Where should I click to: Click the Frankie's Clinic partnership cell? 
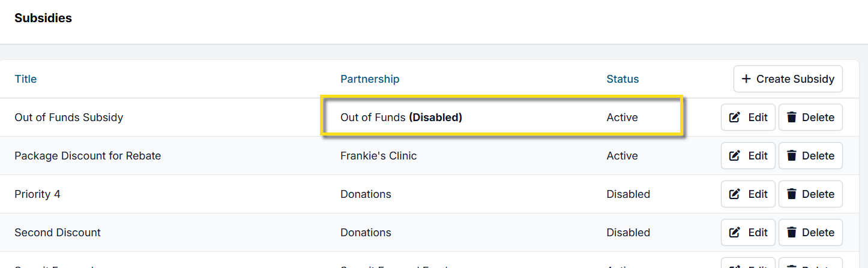tap(378, 156)
